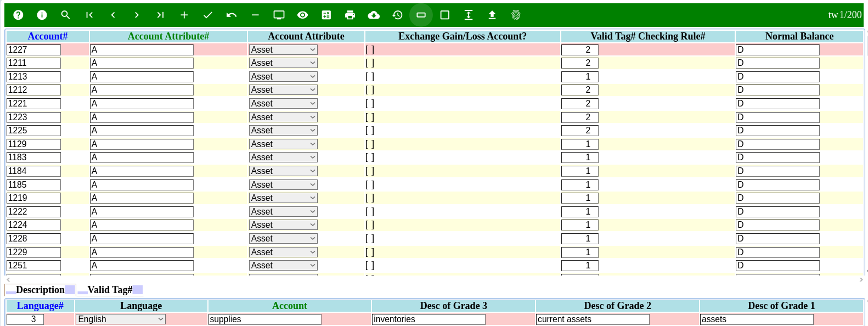Click the monitor screen icon
Screen dimensions: 868x326
point(279,15)
